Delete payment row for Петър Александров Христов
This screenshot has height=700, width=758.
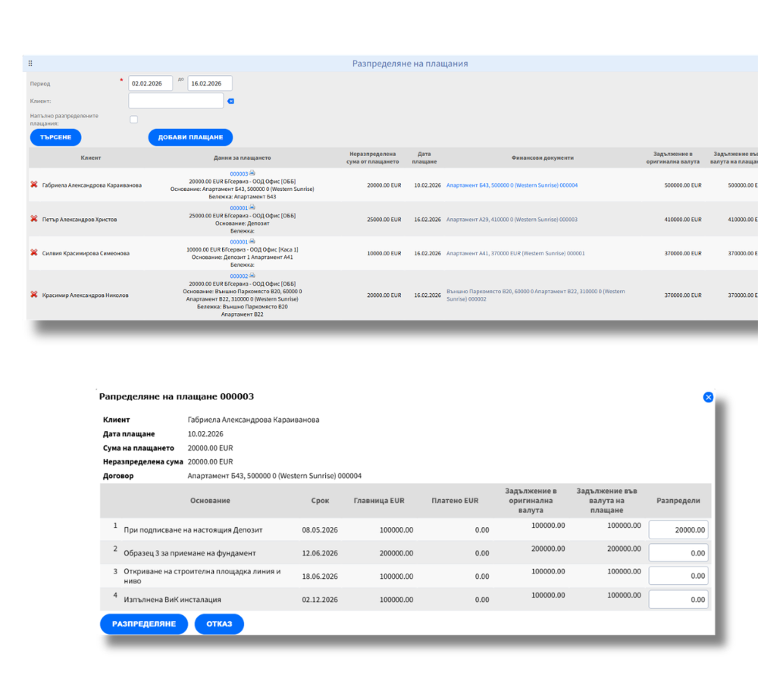pyautogui.click(x=33, y=219)
